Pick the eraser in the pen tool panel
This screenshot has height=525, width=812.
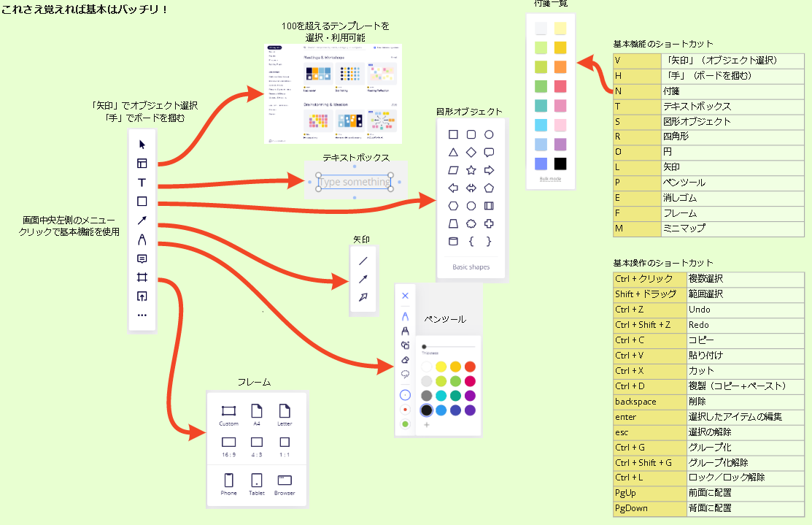[406, 359]
